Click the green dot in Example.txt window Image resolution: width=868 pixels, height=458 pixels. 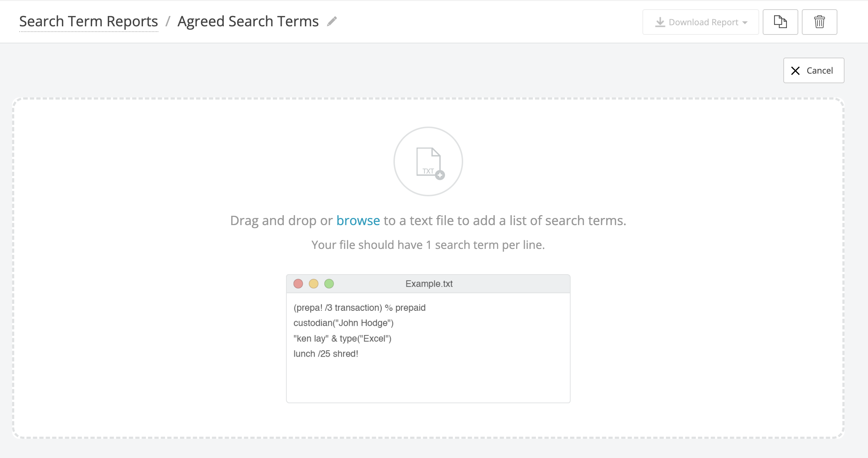(x=329, y=284)
